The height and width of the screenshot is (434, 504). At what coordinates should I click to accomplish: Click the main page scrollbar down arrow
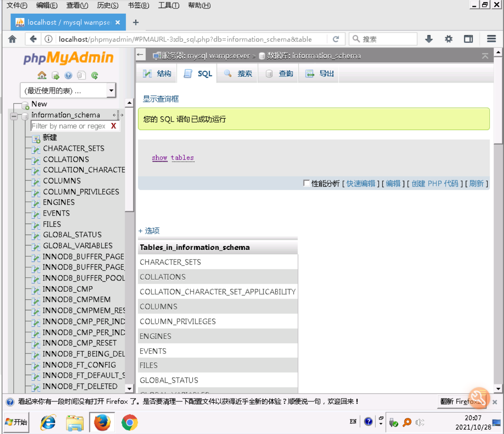pos(498,389)
